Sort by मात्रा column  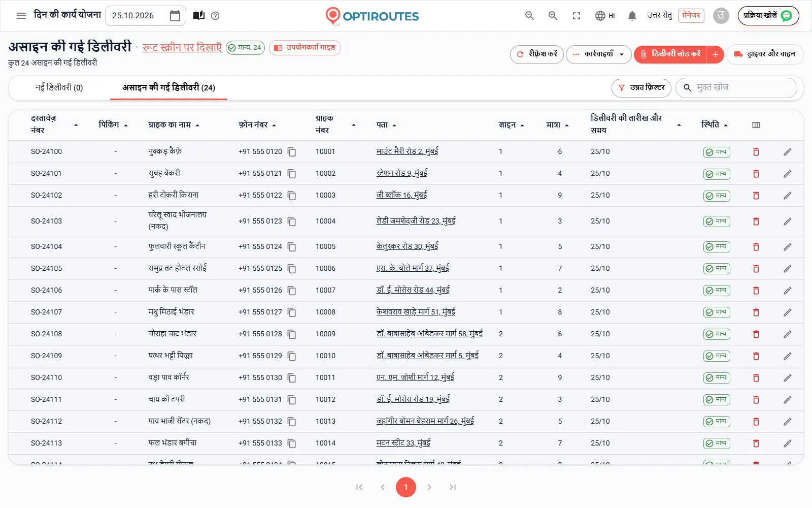pos(558,125)
